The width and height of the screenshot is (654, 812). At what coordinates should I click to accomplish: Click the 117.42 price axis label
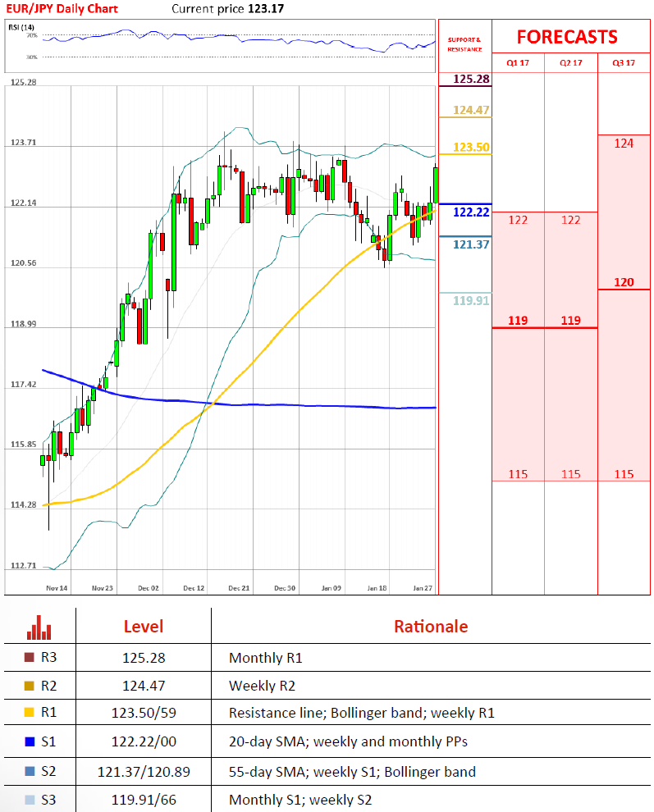coord(23,384)
